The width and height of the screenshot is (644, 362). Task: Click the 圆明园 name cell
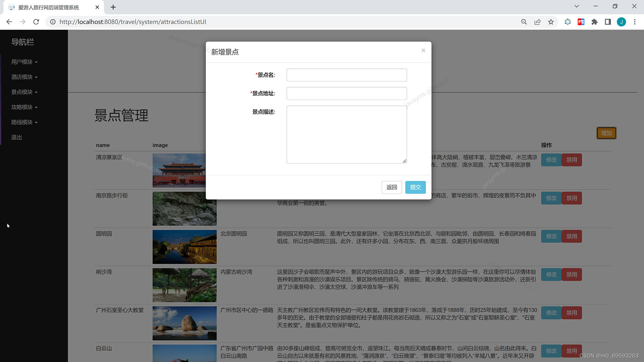coord(104,234)
